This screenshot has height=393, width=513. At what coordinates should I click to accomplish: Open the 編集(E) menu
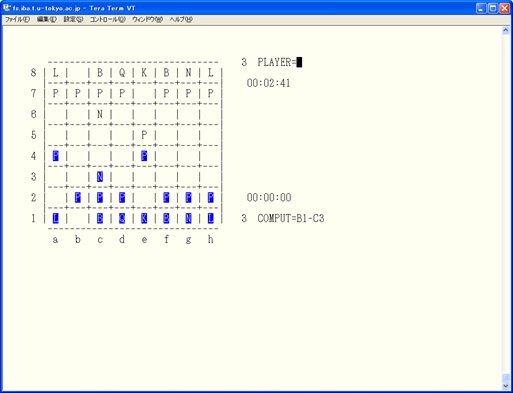click(46, 19)
